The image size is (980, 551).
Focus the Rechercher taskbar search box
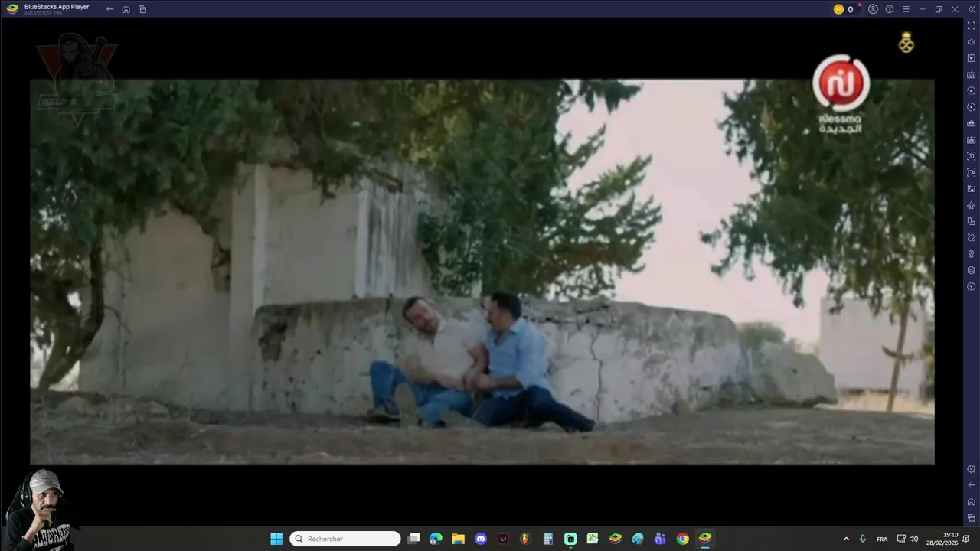point(345,539)
